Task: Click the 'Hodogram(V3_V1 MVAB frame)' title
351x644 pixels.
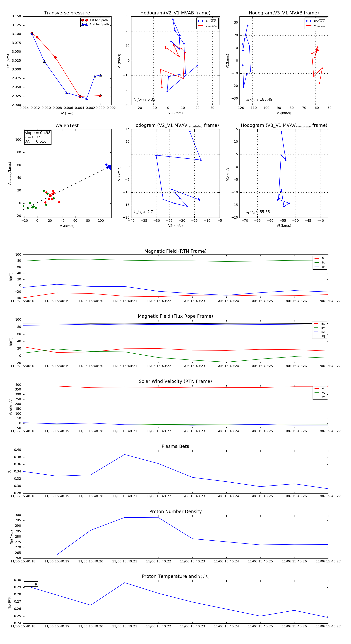Action: click(x=284, y=13)
